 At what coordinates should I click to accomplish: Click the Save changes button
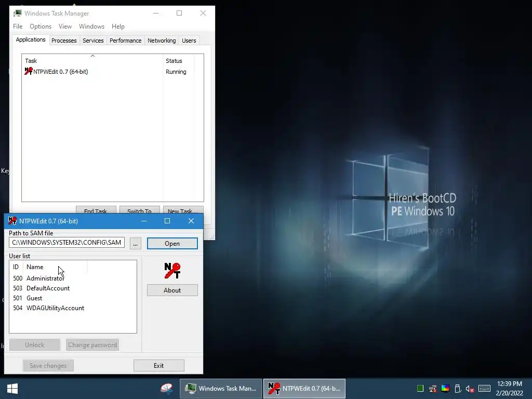[x=48, y=365]
